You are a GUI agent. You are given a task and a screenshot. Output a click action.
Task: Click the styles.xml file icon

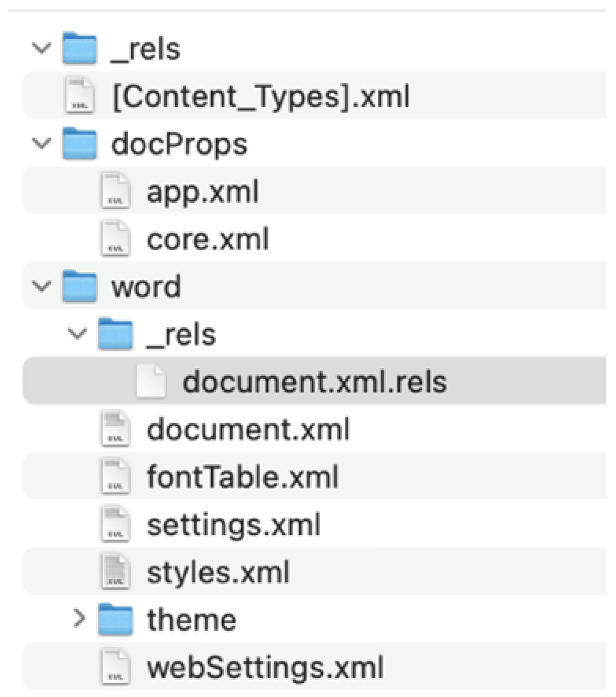pos(115,572)
